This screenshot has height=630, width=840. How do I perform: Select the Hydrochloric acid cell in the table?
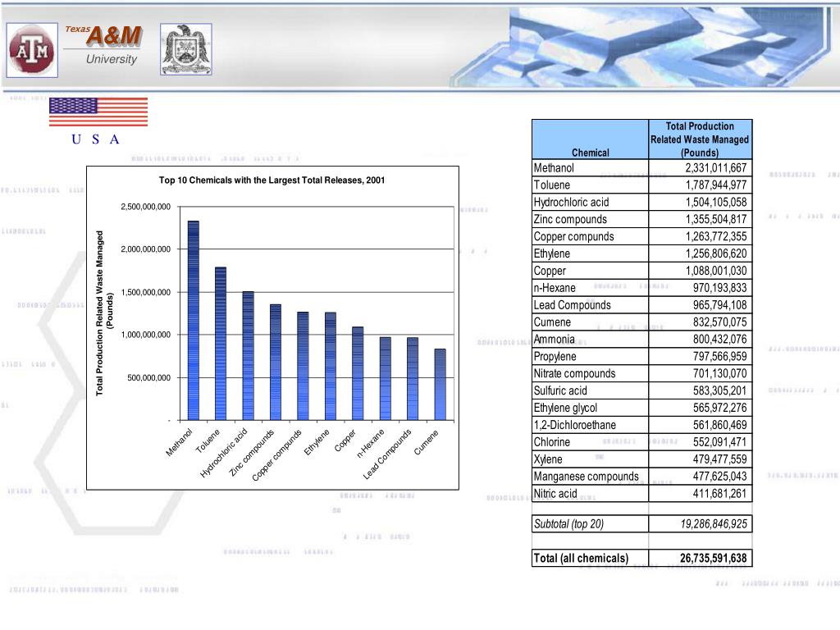point(591,203)
